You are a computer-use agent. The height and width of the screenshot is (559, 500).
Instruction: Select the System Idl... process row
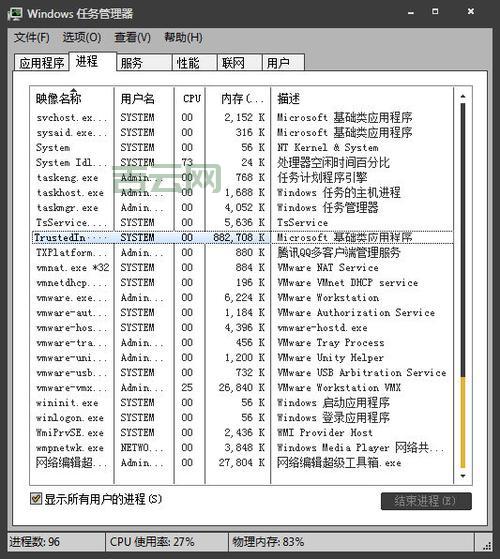(x=242, y=162)
